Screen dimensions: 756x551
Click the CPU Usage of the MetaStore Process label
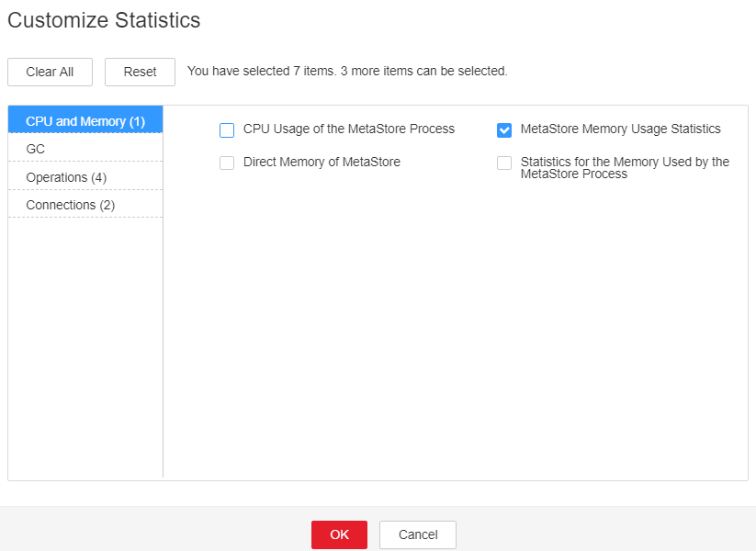click(x=348, y=129)
